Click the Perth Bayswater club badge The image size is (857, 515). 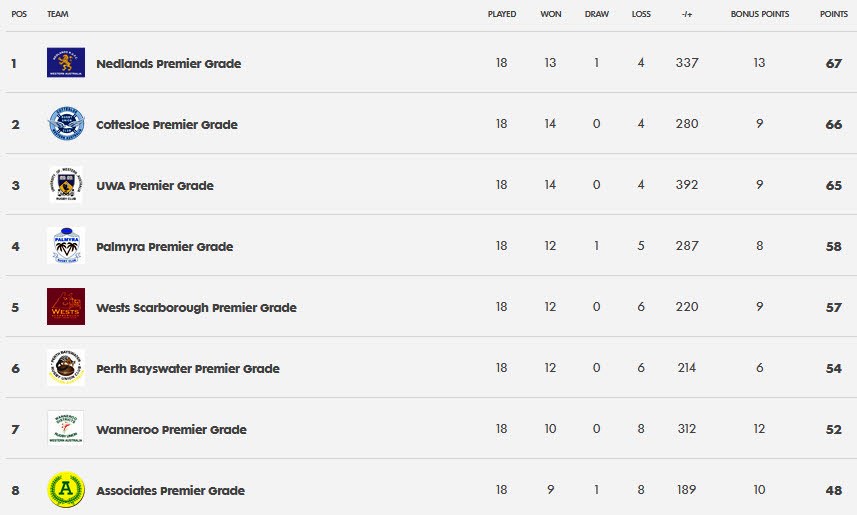tap(66, 367)
